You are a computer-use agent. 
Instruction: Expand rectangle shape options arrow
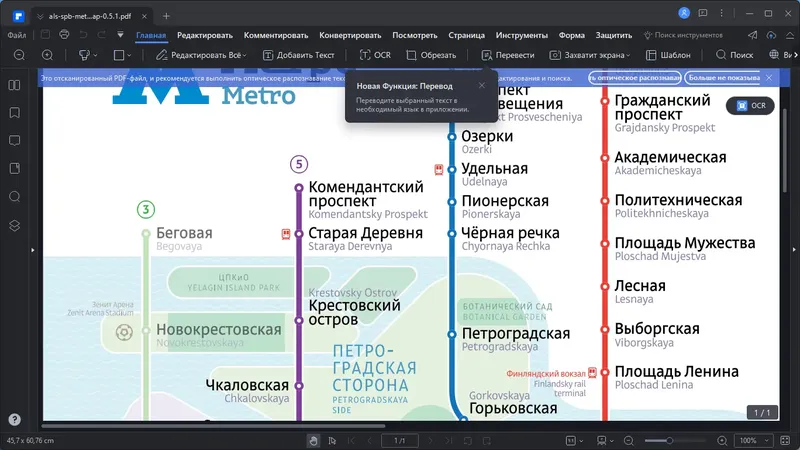coord(129,55)
